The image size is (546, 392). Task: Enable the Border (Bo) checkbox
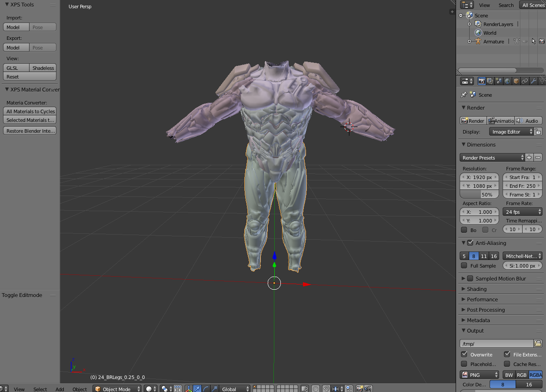(464, 230)
